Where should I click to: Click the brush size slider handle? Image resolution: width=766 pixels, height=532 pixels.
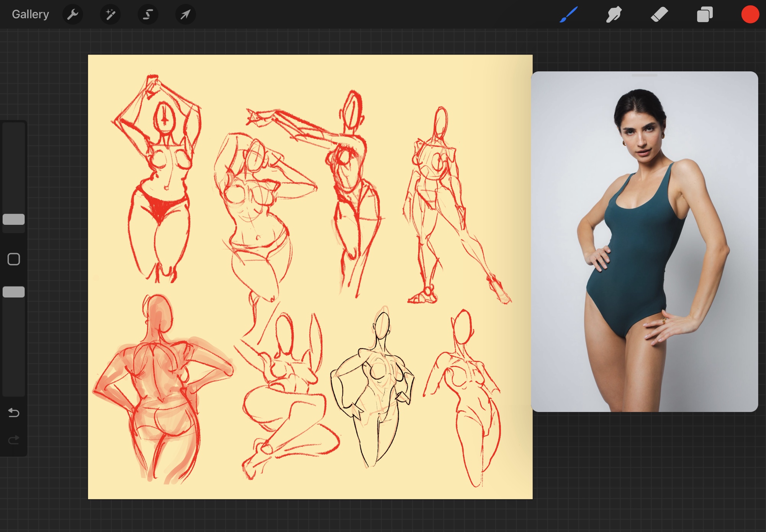tap(14, 219)
